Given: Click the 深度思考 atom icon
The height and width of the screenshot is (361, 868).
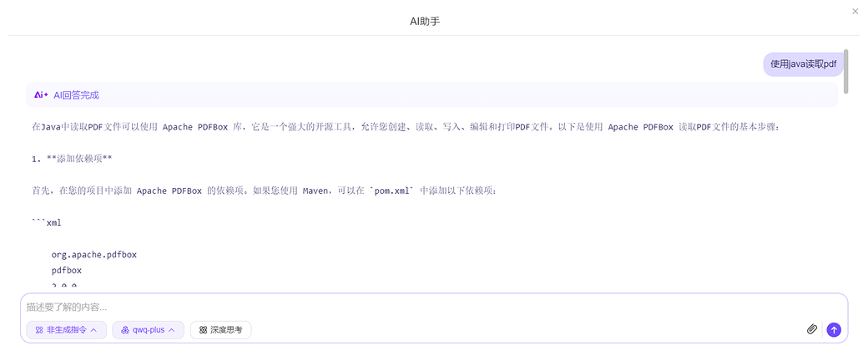Looking at the screenshot, I should [203, 330].
